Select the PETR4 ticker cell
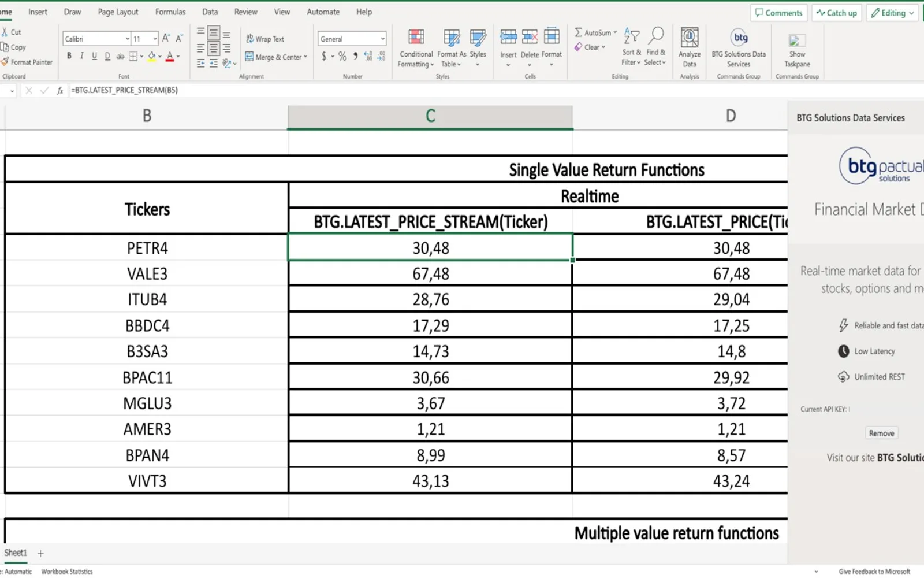 [147, 248]
